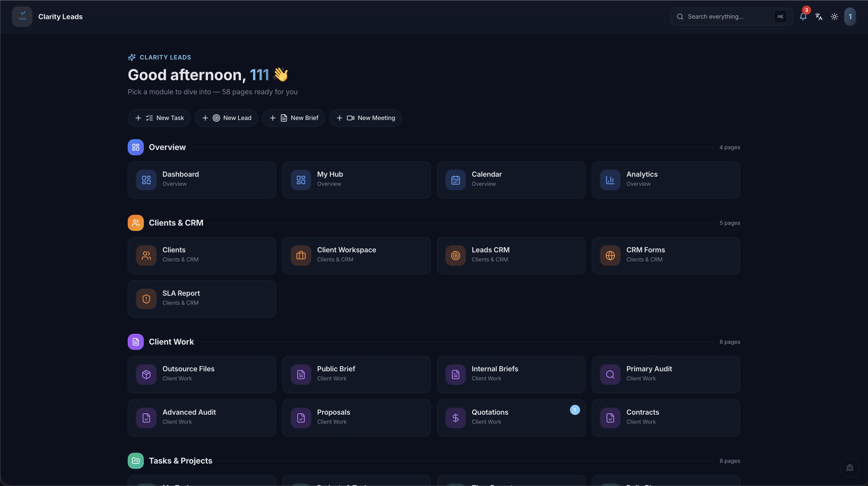Click the bug report icon
The width and height of the screenshot is (868, 486).
850,468
